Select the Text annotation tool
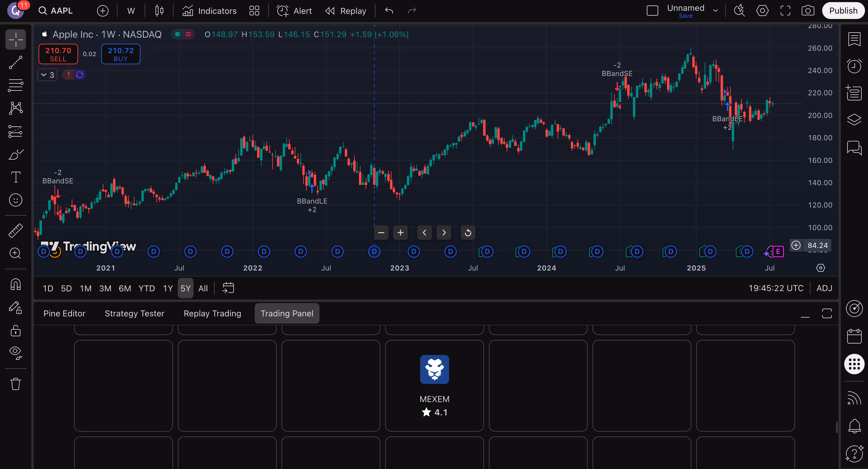Image resolution: width=868 pixels, height=469 pixels. [x=15, y=177]
